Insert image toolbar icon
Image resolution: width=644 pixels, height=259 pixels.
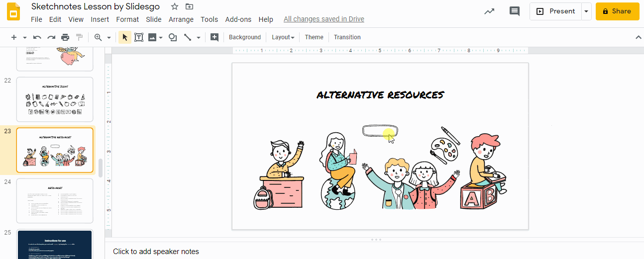pos(152,37)
